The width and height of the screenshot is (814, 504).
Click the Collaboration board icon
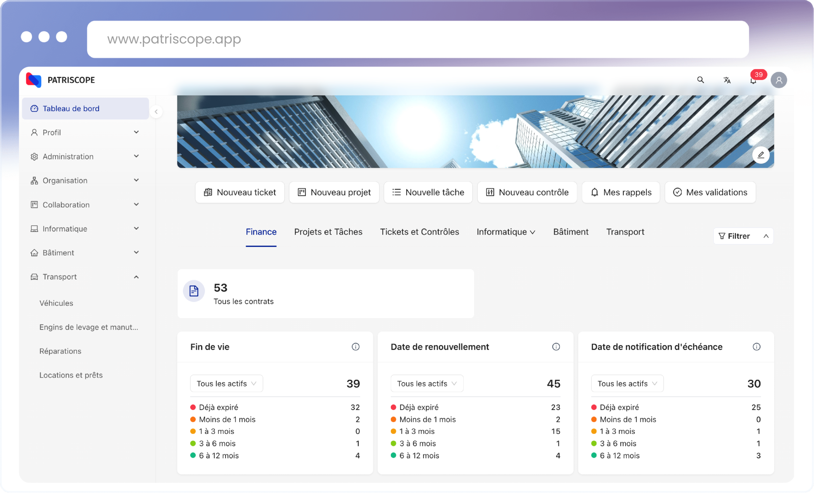(x=34, y=205)
